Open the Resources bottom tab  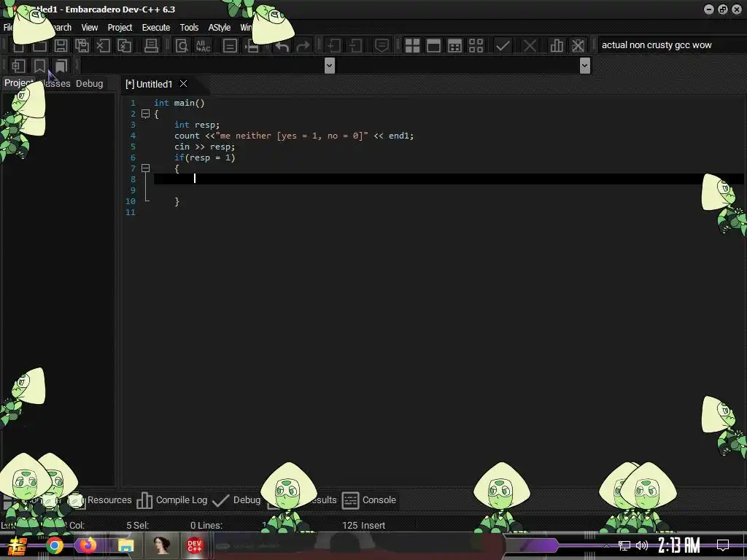109,500
